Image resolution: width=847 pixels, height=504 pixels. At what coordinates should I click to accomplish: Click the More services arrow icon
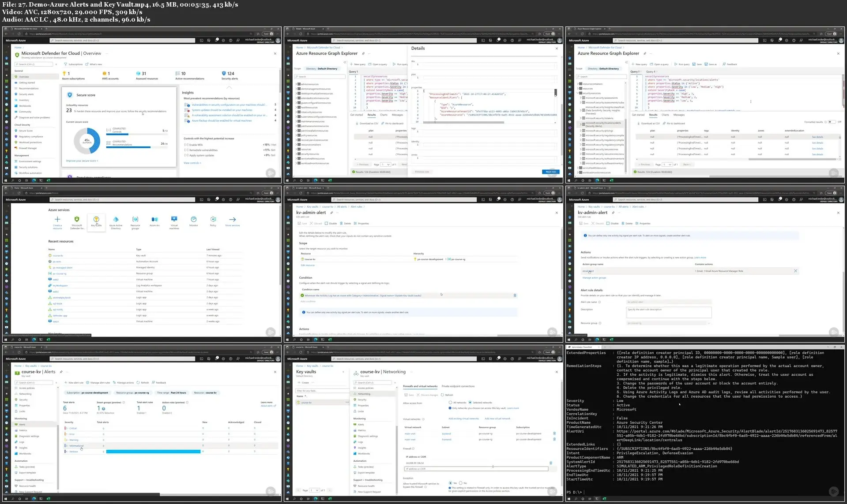point(233,219)
